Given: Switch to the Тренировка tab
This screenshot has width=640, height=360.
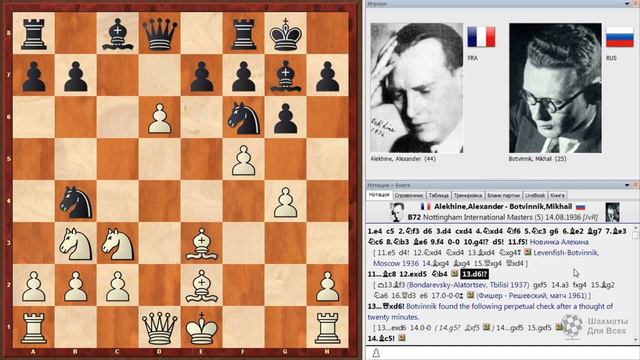Looking at the screenshot, I should 468,196.
